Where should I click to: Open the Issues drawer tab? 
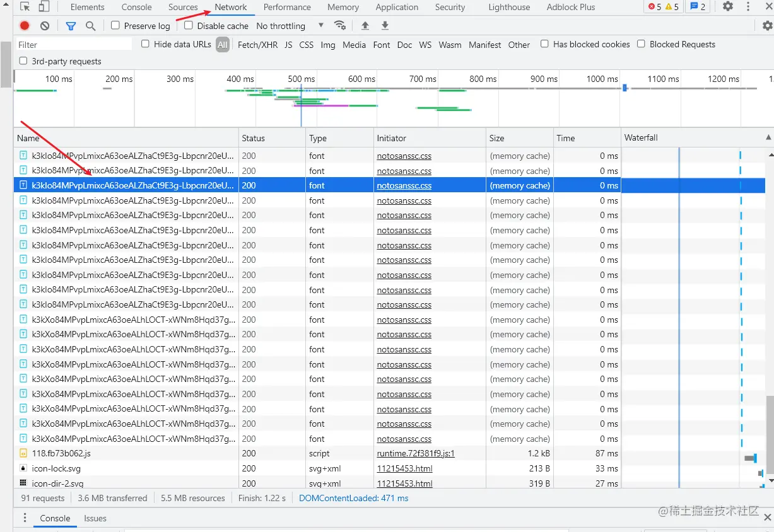95,518
